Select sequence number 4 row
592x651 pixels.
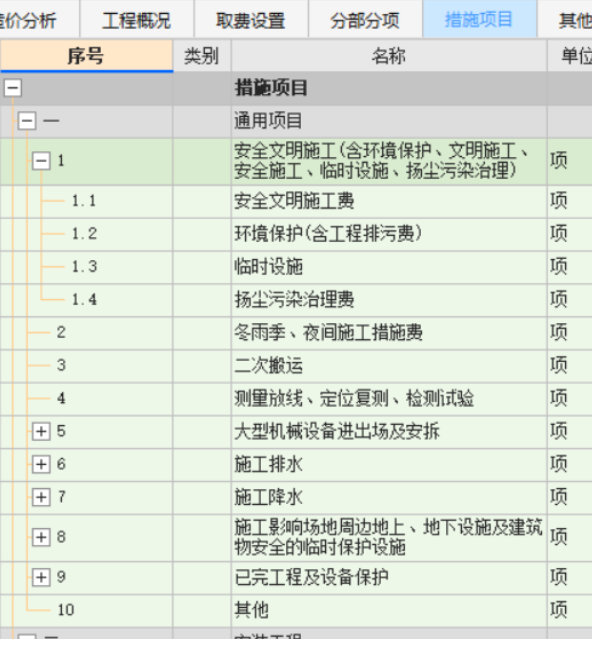61,399
